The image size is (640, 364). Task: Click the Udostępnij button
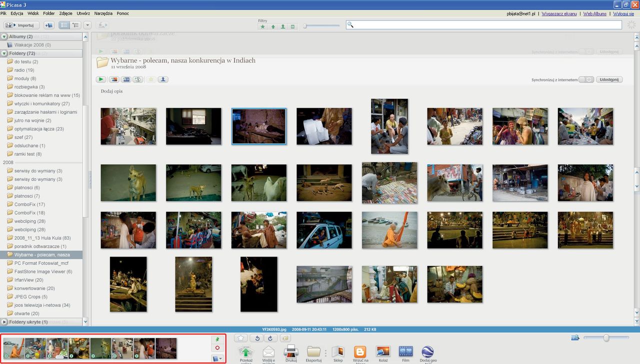pyautogui.click(x=609, y=80)
